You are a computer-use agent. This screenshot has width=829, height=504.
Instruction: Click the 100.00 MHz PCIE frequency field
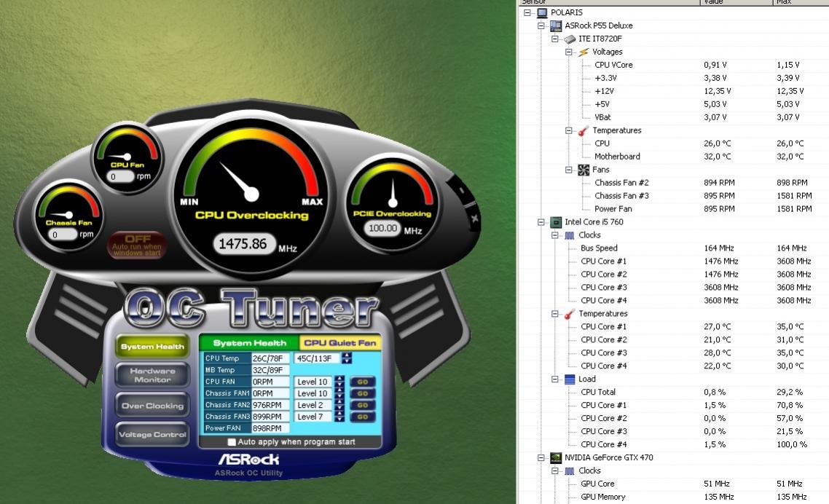[x=382, y=229]
